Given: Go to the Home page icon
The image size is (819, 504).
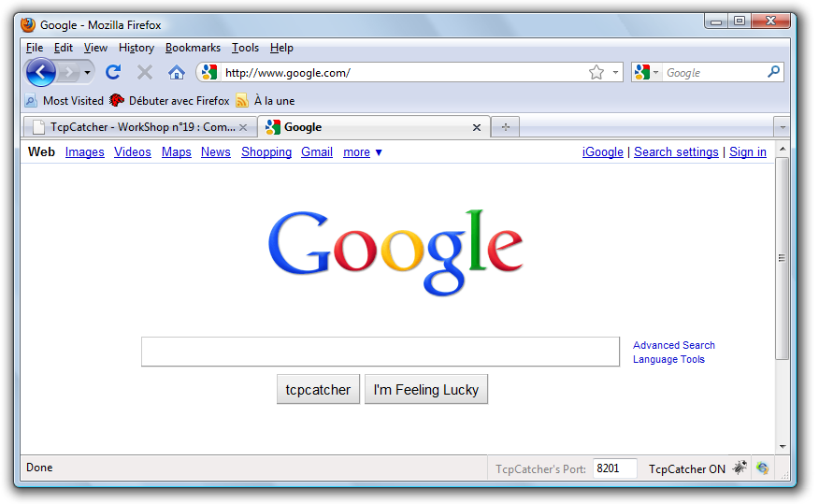Looking at the screenshot, I should pos(177,73).
